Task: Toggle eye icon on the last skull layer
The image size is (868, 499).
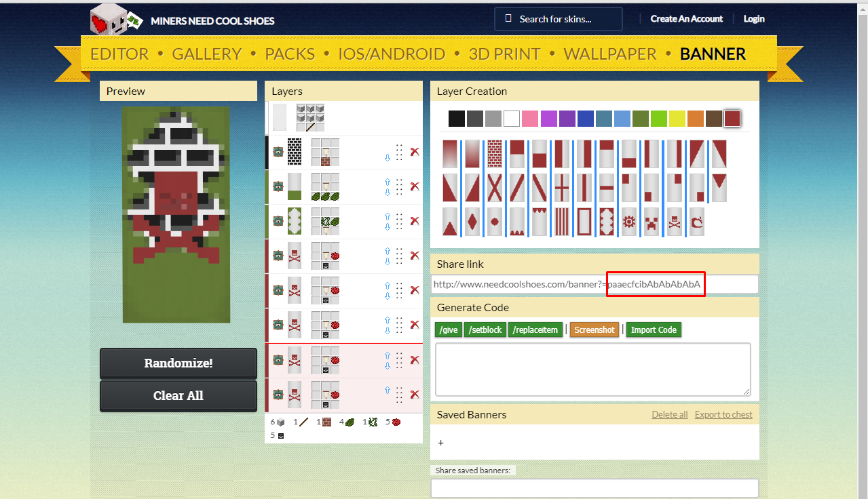Action: coord(278,395)
